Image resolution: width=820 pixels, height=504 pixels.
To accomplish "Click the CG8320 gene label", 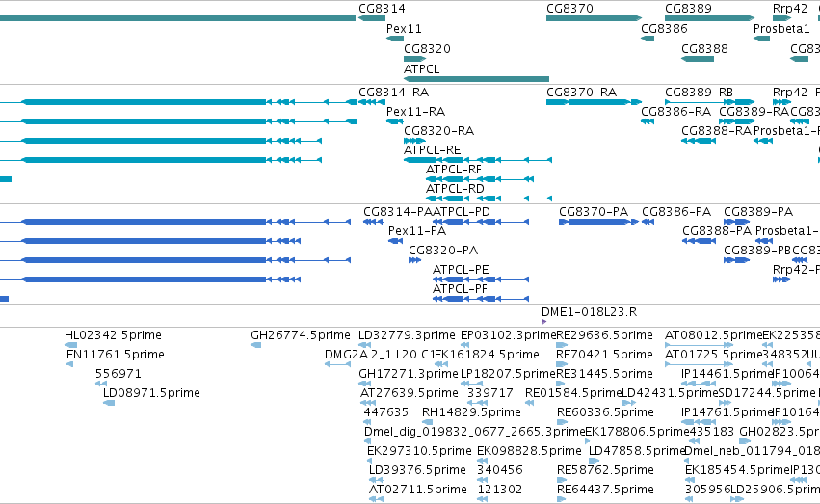I will pyautogui.click(x=427, y=48).
